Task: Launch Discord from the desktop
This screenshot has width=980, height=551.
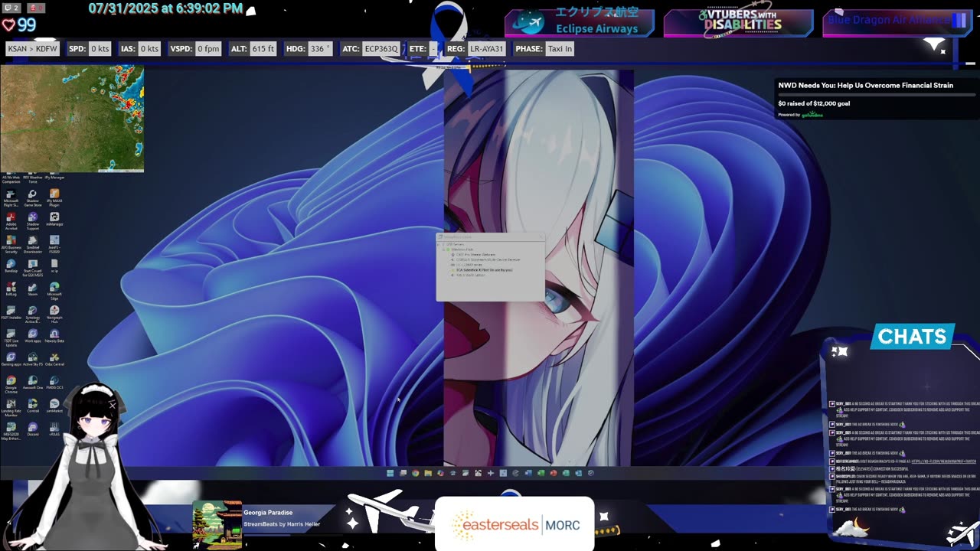Action: [x=33, y=429]
